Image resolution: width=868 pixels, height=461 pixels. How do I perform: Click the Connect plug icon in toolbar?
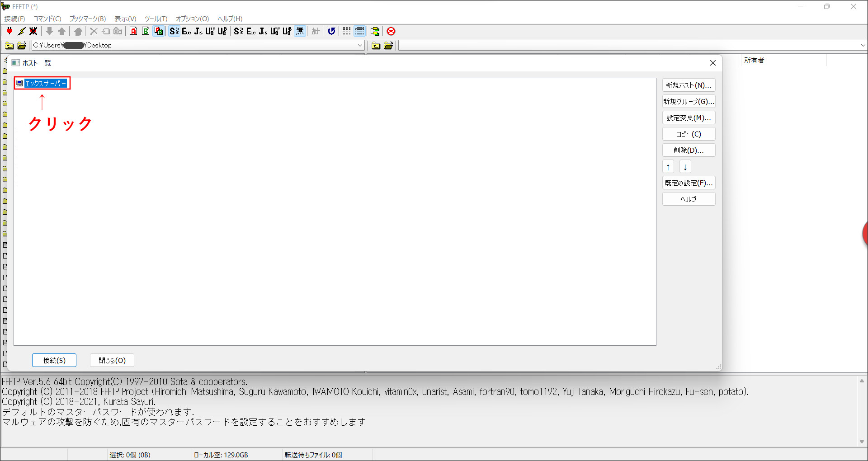tap(9, 31)
